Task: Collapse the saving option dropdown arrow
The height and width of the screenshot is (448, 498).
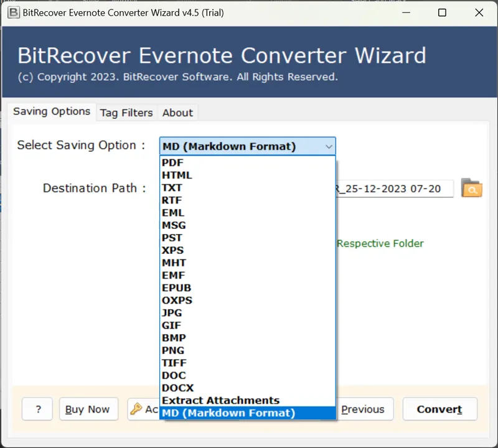Action: (x=329, y=147)
